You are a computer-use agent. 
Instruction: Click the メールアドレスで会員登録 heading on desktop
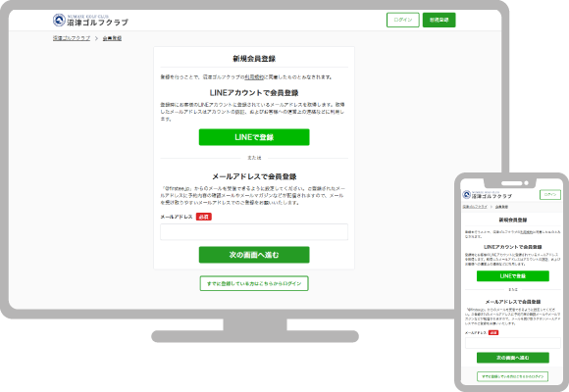tap(254, 176)
